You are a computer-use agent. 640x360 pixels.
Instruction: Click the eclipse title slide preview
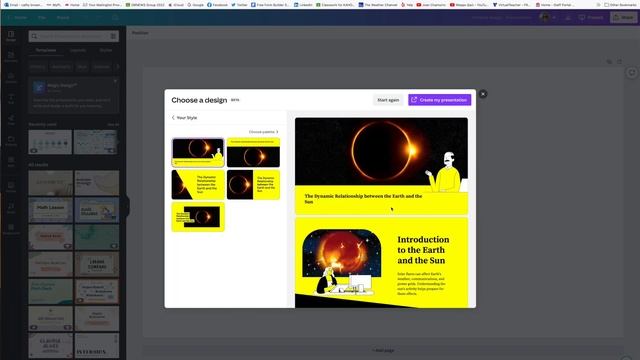(381, 166)
